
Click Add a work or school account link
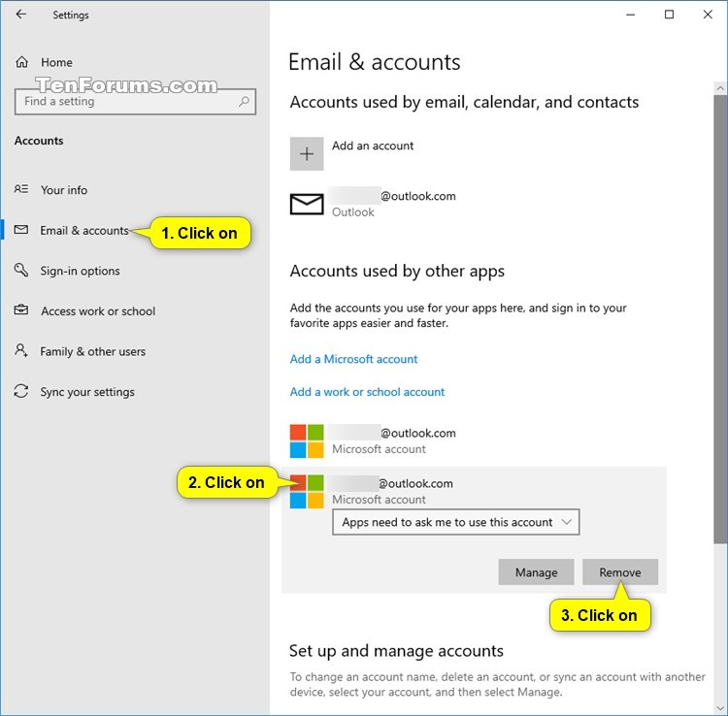(x=367, y=392)
